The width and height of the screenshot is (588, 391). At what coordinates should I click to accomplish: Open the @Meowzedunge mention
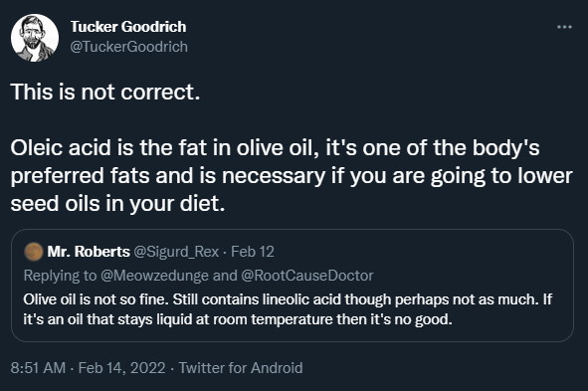point(154,276)
